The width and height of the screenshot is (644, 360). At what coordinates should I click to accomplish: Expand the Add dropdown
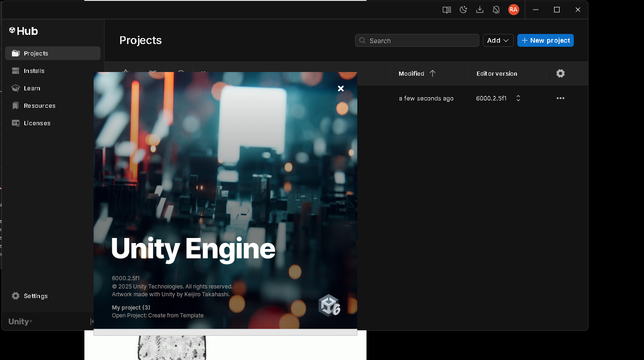point(498,40)
